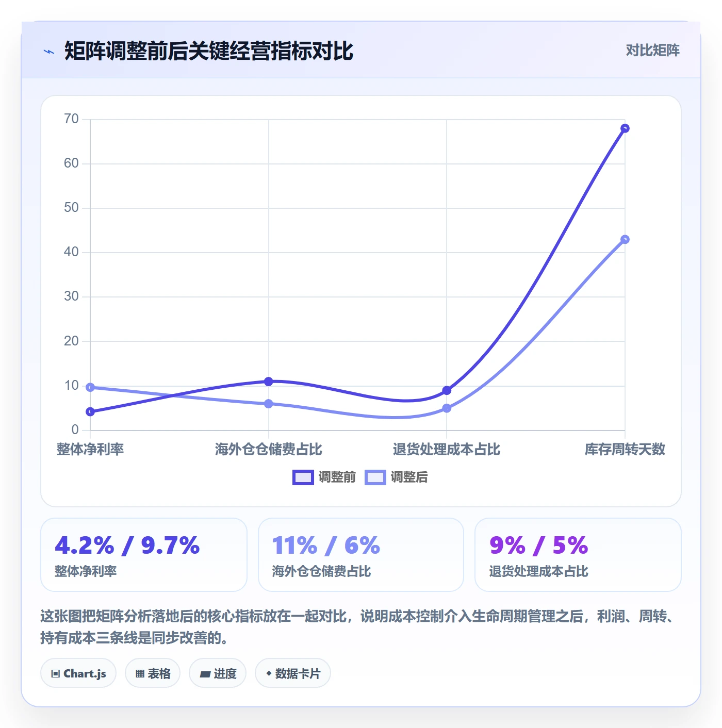
Task: Open the 11% / 6% 海外仓仓储费占比 card
Action: point(361,555)
